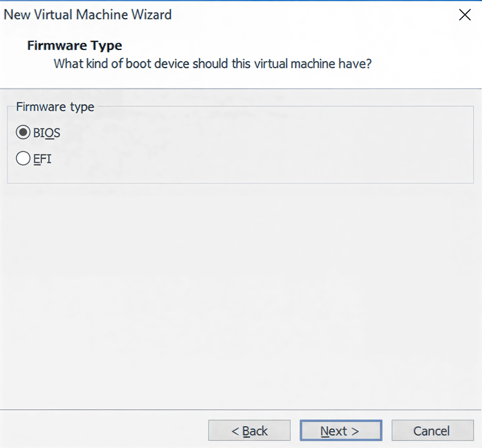Close the wizard with the X icon
The height and width of the screenshot is (448, 482).
point(465,15)
